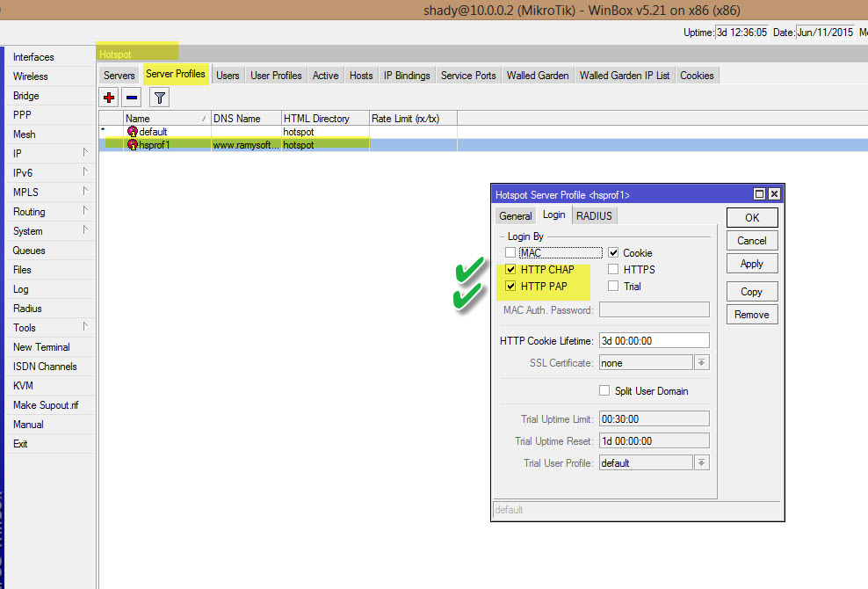Open the Server Profiles tab
This screenshot has width=868, height=589.
click(176, 74)
